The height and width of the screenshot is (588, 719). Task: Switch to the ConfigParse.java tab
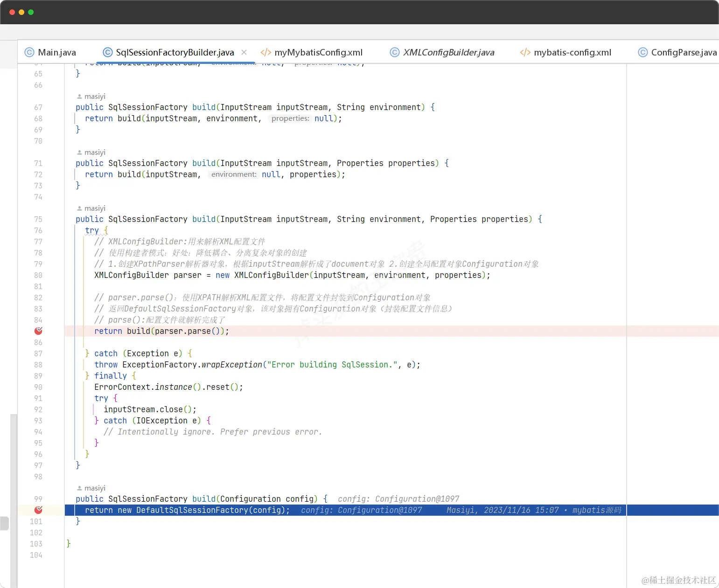[677, 52]
